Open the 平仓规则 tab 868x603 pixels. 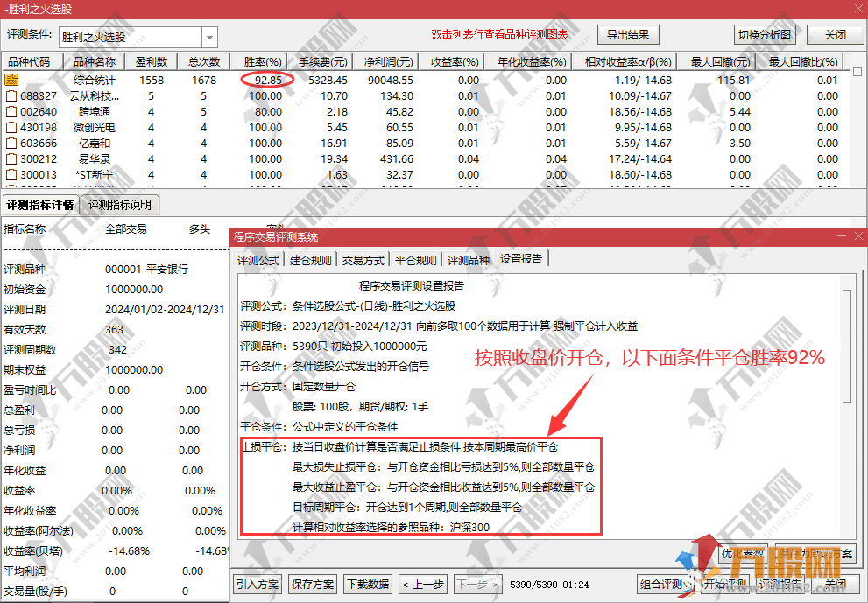(416, 260)
